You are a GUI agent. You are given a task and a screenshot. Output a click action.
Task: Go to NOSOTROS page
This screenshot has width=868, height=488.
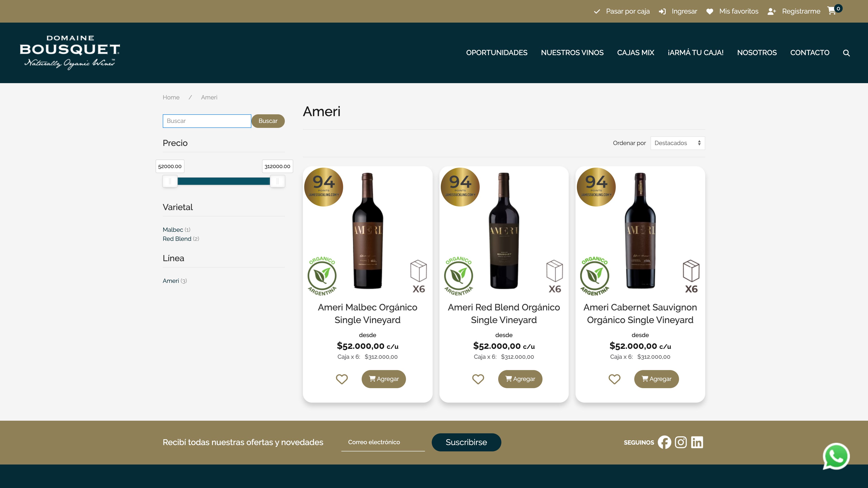point(757,53)
